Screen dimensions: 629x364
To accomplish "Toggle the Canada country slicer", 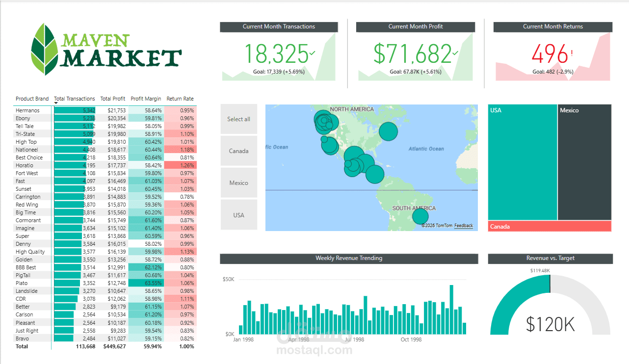I will tap(238, 151).
